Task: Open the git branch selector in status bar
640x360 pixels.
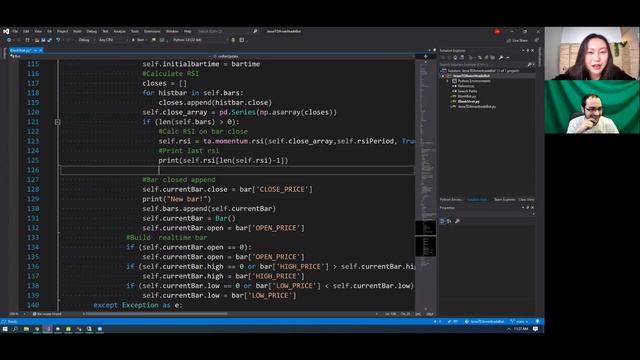Action: [519, 322]
